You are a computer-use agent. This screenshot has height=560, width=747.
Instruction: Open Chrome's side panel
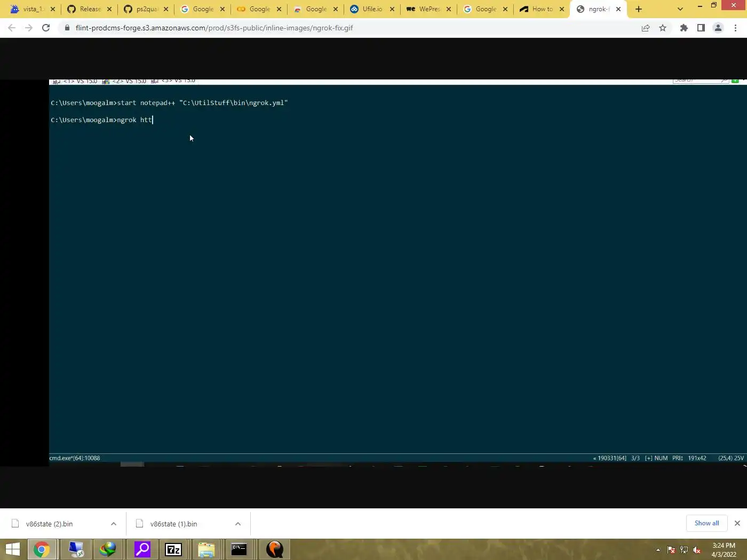click(x=701, y=28)
